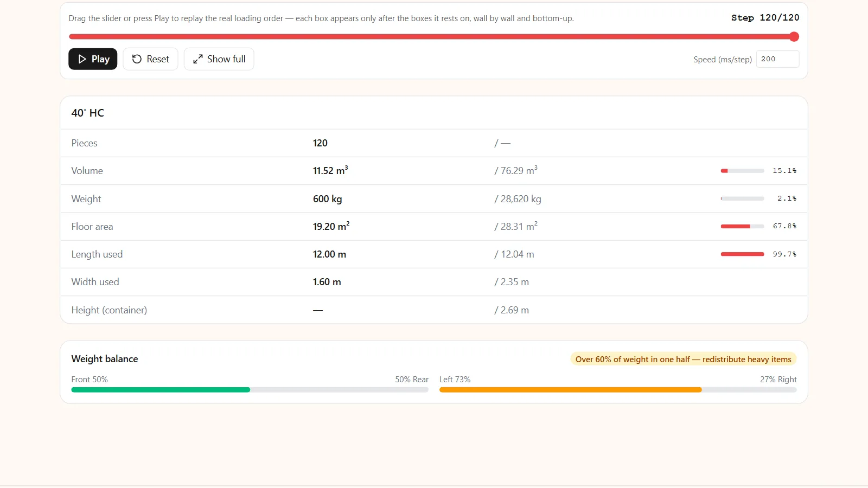Click the Length used value 12.00 m

coord(329,254)
